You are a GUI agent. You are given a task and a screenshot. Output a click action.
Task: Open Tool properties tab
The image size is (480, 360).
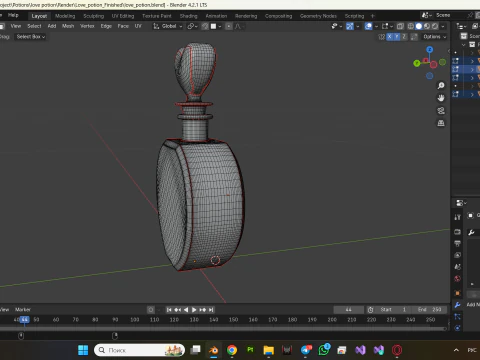(x=457, y=217)
